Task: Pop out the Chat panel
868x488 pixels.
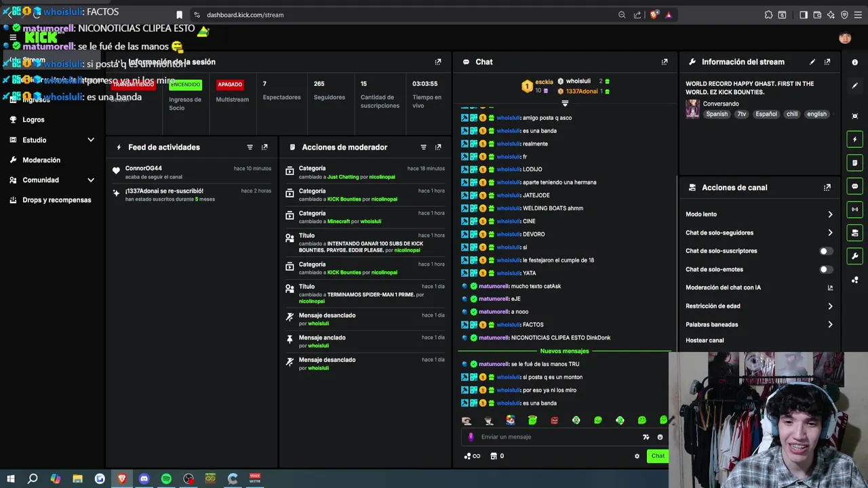Action: pyautogui.click(x=665, y=62)
